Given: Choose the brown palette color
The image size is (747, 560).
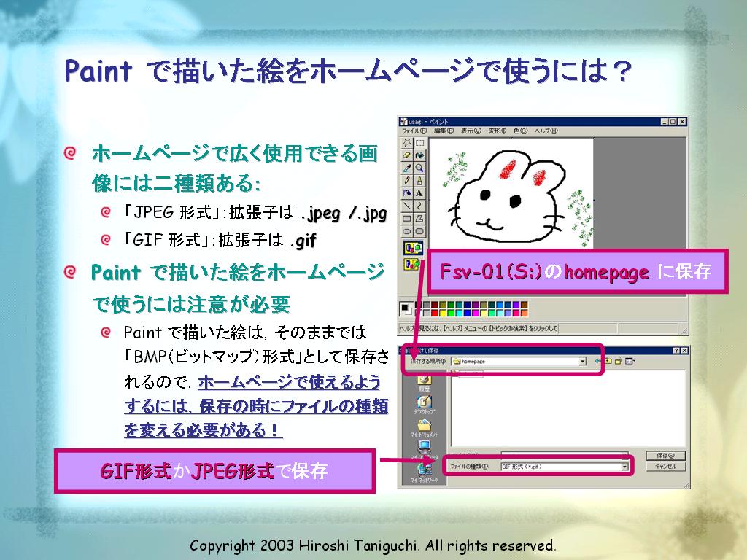Looking at the screenshot, I should point(524,304).
